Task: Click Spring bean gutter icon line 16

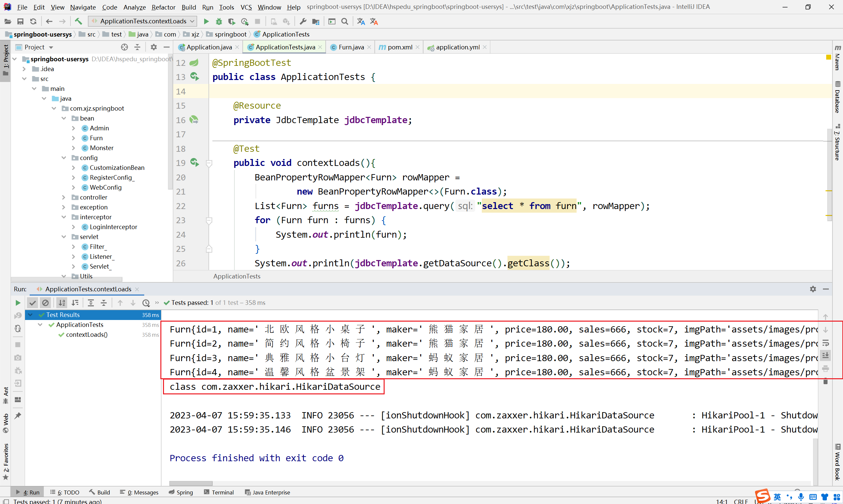Action: (x=194, y=119)
